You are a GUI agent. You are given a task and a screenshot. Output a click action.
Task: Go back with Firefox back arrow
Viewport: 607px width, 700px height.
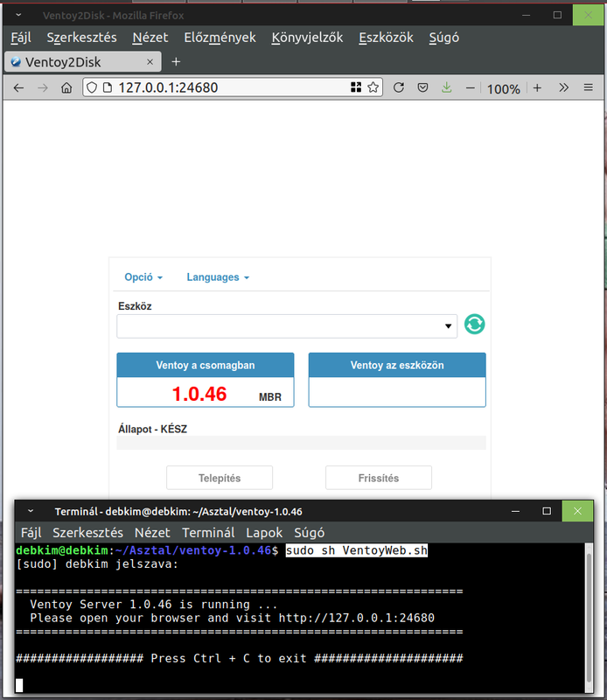click(x=18, y=88)
